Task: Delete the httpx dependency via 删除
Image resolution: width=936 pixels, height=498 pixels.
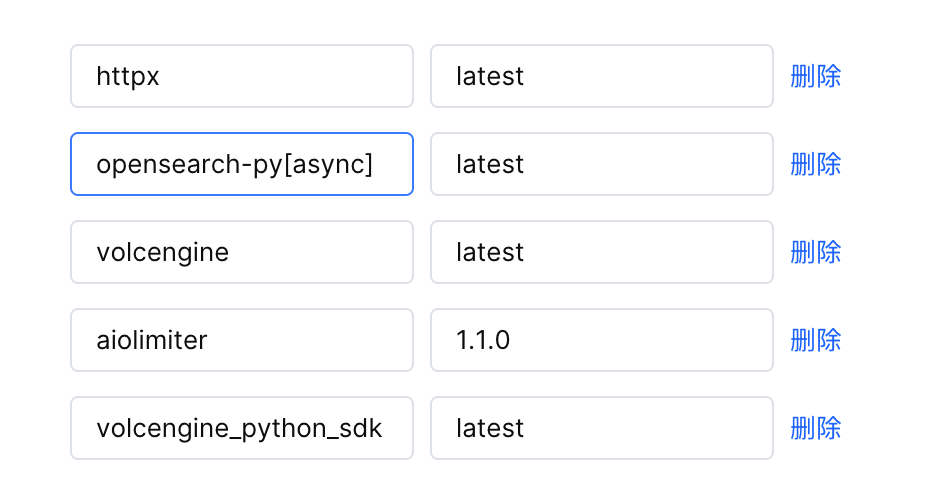Action: [x=815, y=76]
